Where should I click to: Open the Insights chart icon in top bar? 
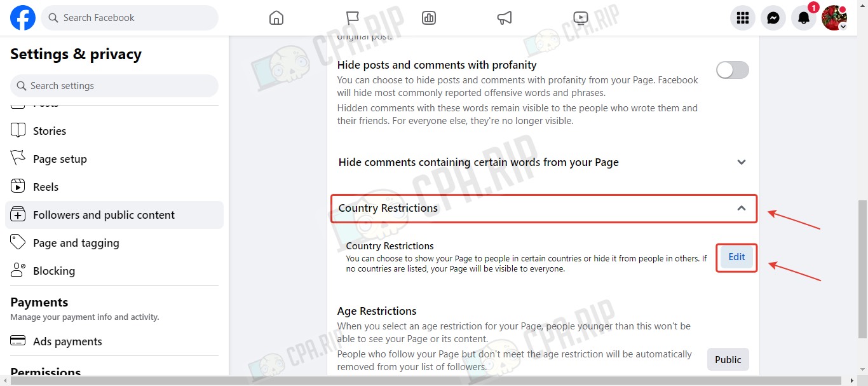(x=429, y=18)
